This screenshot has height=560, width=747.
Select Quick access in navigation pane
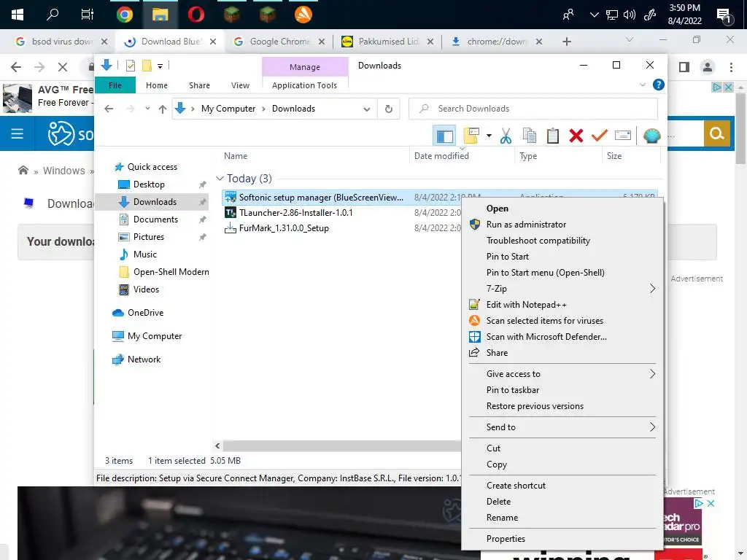[x=152, y=167]
